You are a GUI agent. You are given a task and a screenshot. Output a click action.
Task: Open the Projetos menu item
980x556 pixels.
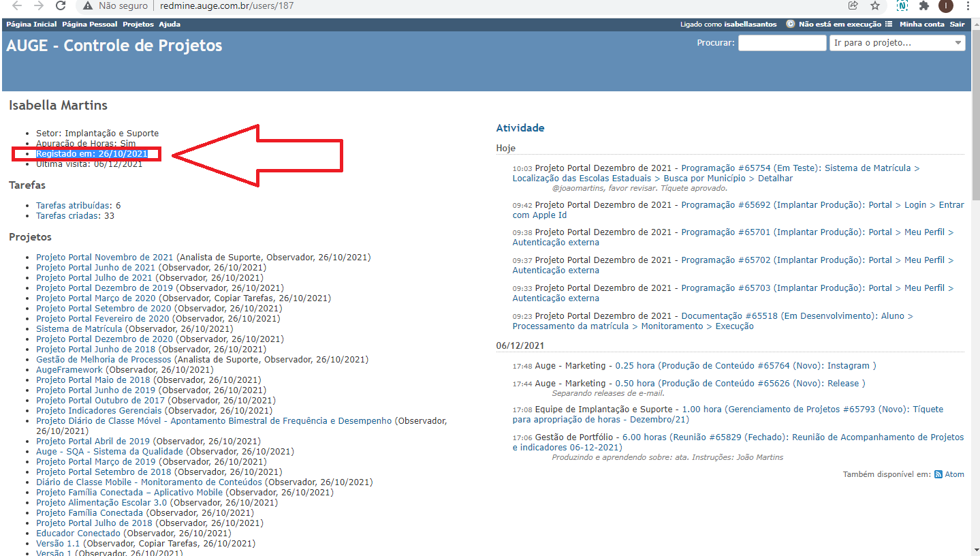pos(138,24)
